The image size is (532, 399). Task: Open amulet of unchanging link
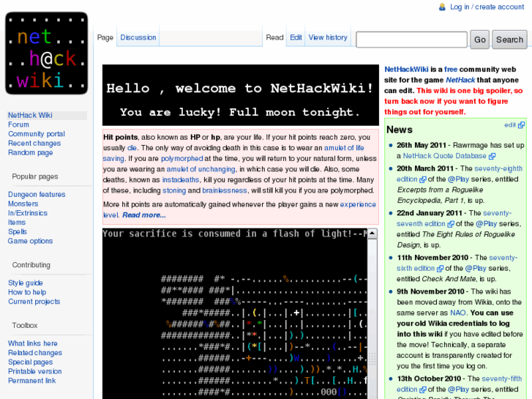pyautogui.click(x=201, y=169)
